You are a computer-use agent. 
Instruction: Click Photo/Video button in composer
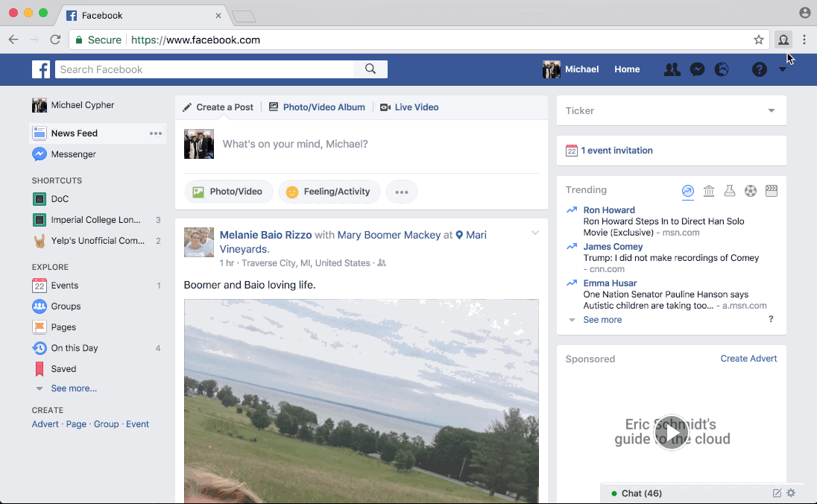click(228, 192)
